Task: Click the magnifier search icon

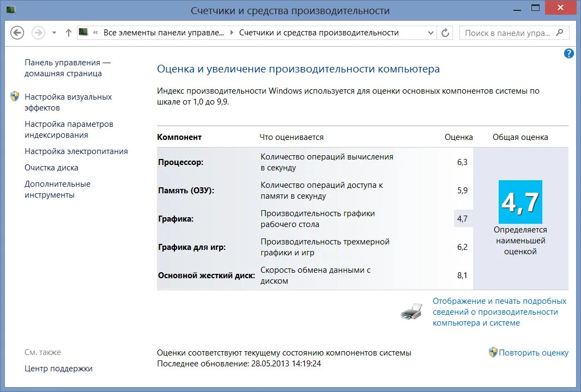Action: 560,33
